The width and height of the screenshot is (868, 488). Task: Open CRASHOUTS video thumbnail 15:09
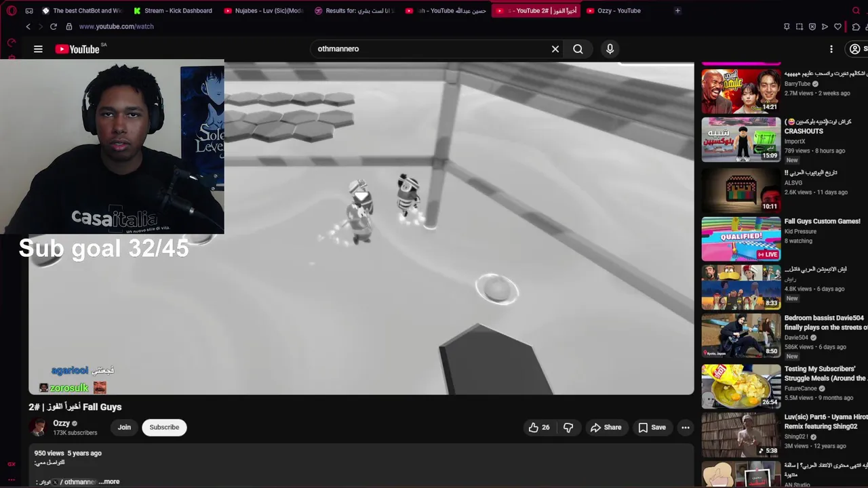click(x=741, y=140)
